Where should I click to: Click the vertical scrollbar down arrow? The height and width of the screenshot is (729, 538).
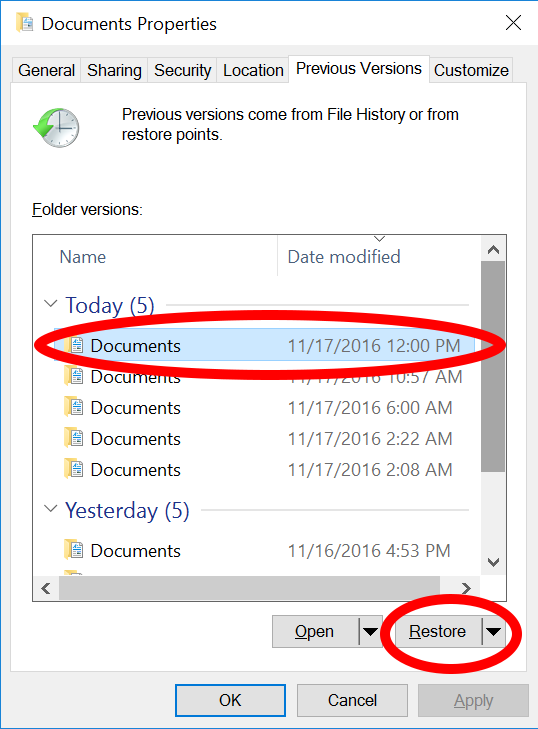click(x=493, y=563)
